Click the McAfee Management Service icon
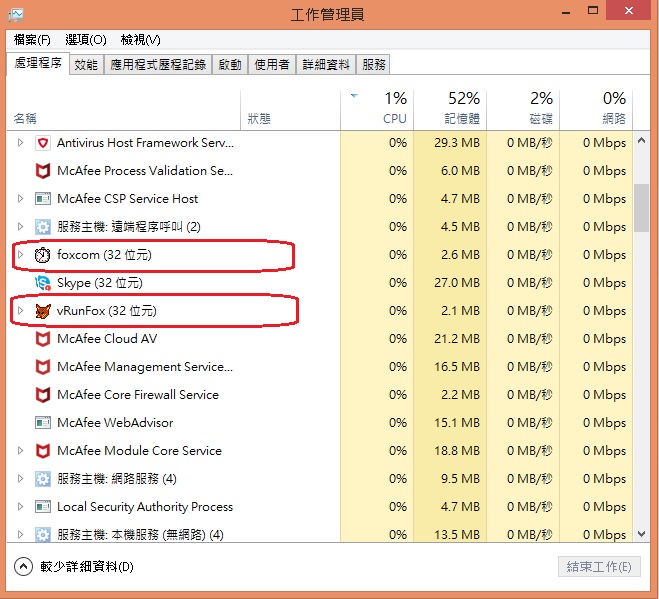 [x=42, y=367]
